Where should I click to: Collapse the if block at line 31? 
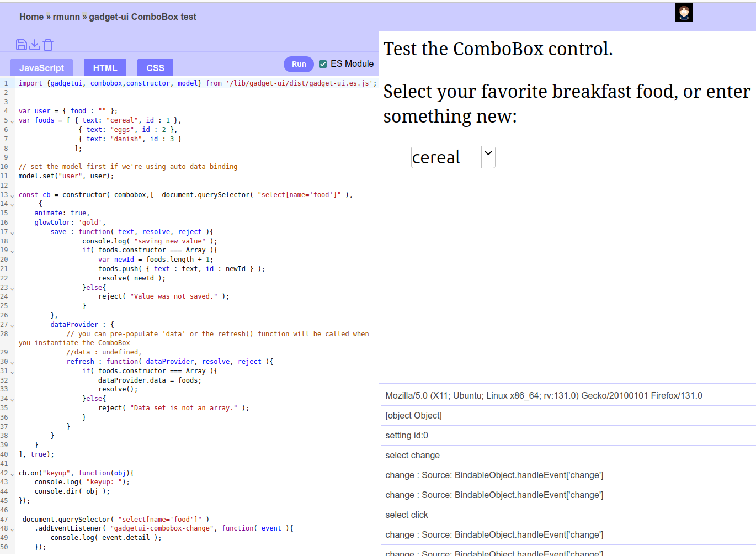coord(12,372)
